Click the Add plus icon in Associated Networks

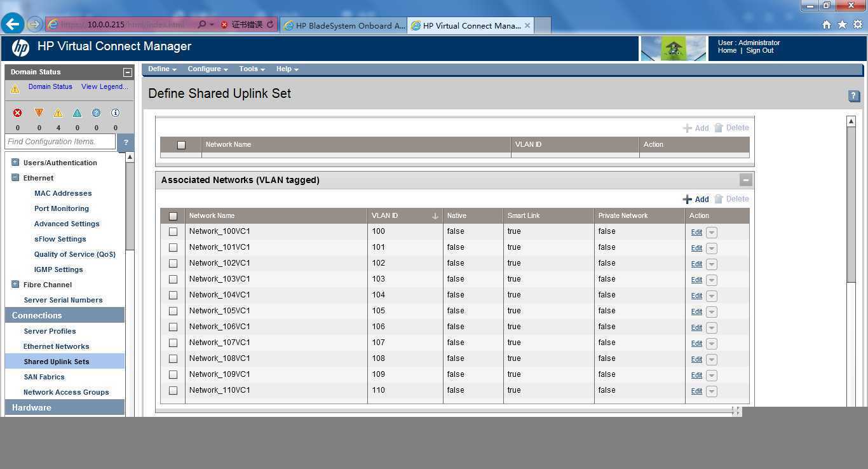[x=687, y=199]
